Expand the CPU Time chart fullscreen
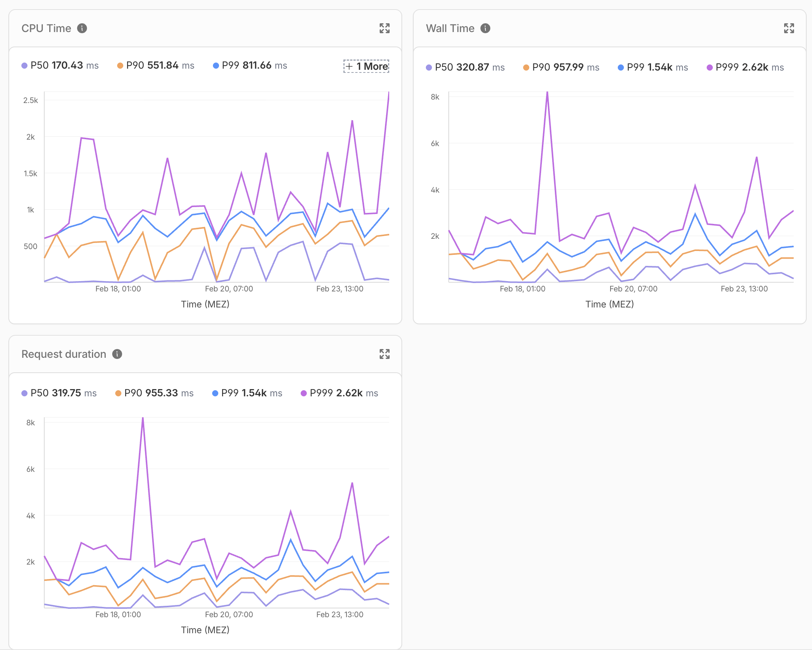The width and height of the screenshot is (812, 650). (x=384, y=28)
